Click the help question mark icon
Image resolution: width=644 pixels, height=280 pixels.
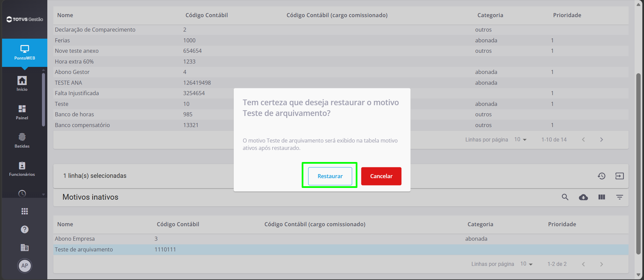[24, 229]
